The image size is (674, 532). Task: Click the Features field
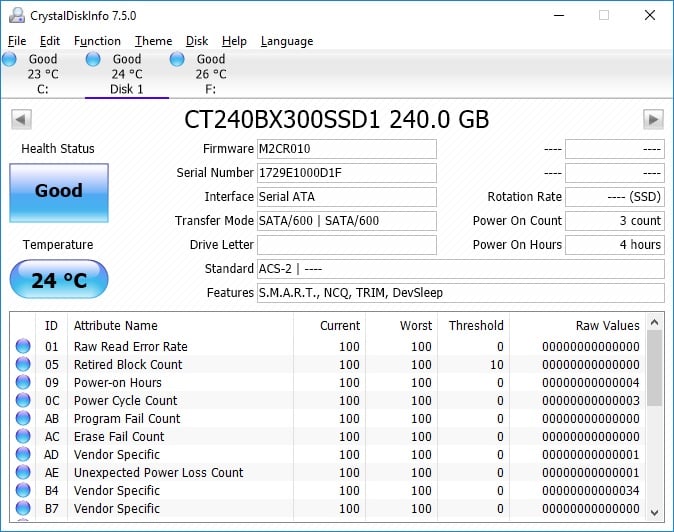(x=461, y=293)
